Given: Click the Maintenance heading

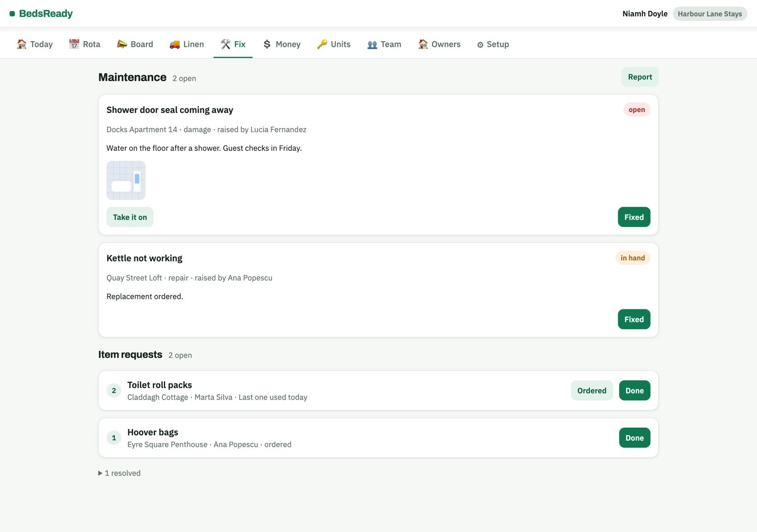Looking at the screenshot, I should 132,77.
